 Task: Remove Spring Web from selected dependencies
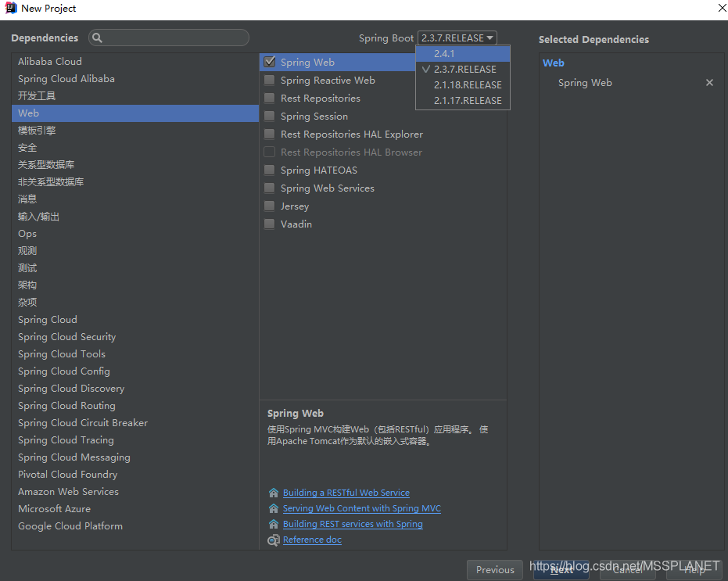click(709, 83)
